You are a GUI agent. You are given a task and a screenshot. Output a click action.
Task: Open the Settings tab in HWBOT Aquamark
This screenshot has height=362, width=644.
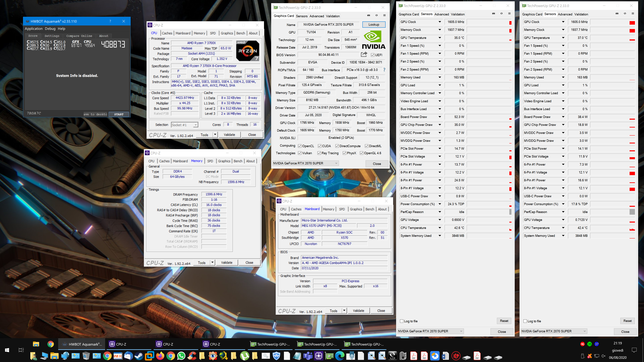52,36
